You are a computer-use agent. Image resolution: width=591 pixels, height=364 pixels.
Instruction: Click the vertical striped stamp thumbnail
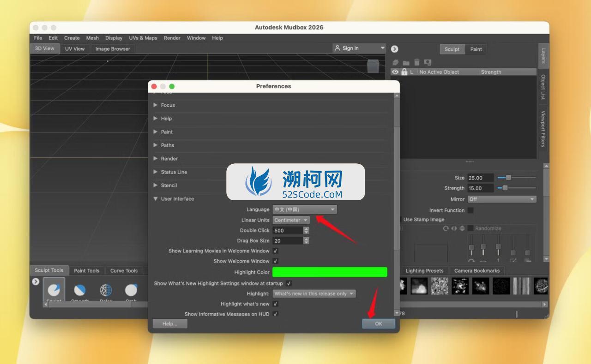(522, 286)
